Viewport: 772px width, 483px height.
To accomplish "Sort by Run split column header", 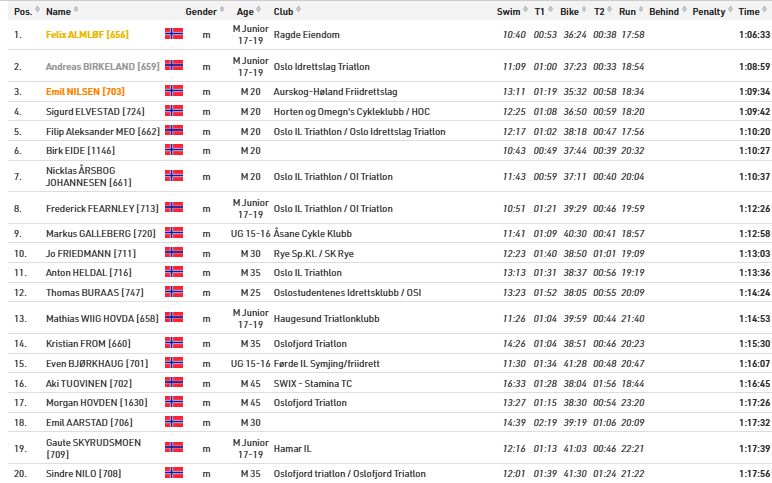I will coord(627,11).
